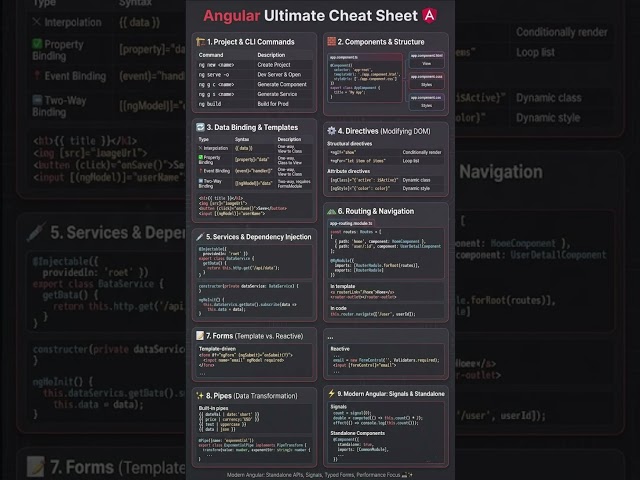The image size is (640, 480).
Task: Click the app.component.html View box
Action: [x=427, y=60]
